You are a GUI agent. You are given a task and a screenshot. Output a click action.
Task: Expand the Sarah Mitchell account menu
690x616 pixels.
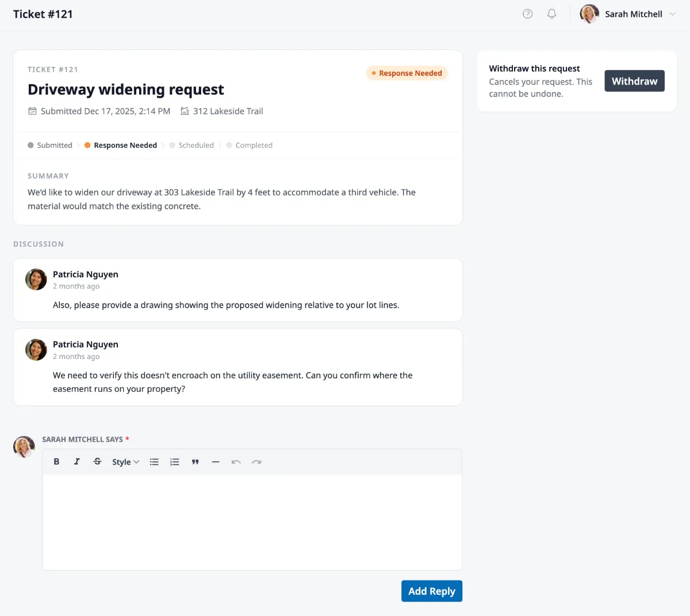(x=633, y=14)
